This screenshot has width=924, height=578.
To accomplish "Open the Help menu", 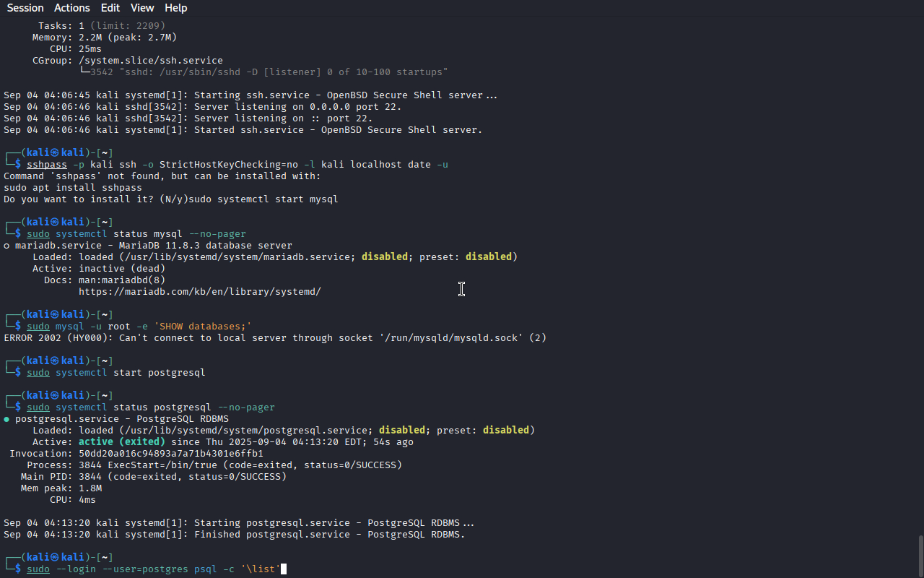I will (x=175, y=8).
